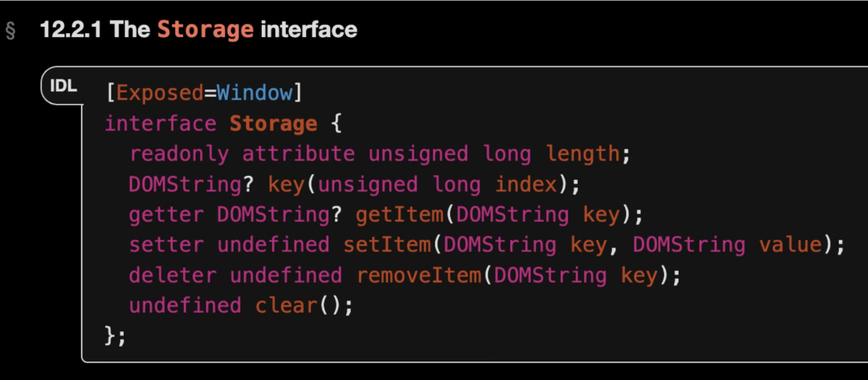This screenshot has width=868, height=380.
Task: Click the deleter keyword
Action: click(x=173, y=275)
